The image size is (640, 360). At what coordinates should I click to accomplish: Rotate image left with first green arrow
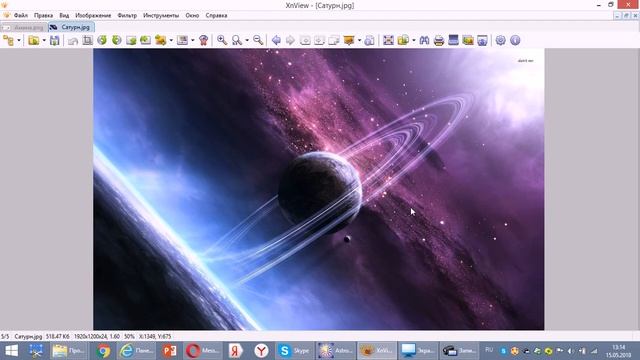coord(102,40)
